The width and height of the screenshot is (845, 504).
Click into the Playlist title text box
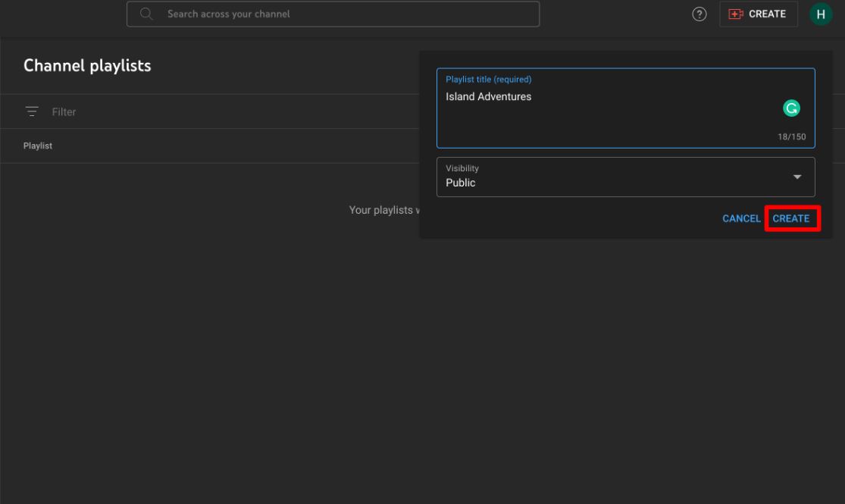[625, 108]
